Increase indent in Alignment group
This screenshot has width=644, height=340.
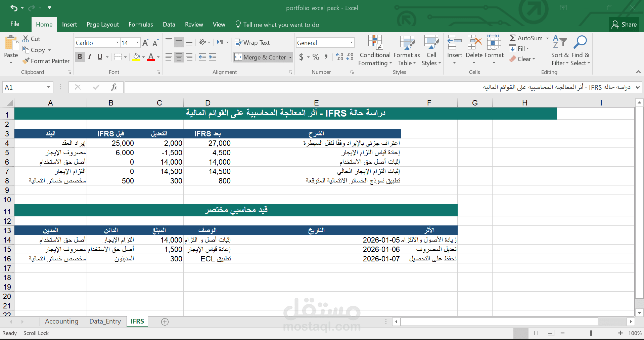pyautogui.click(x=213, y=57)
